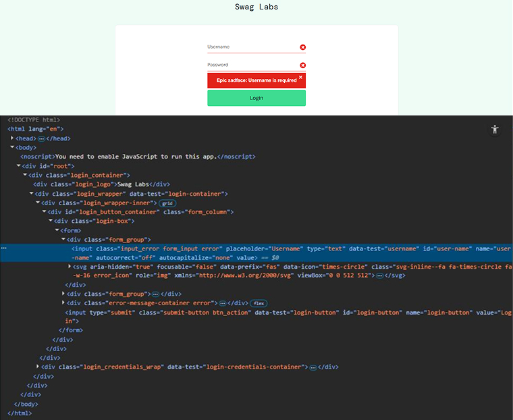Screen dimensions: 513x420
Task: Collapse the first form_group div
Action: (x=63, y=239)
